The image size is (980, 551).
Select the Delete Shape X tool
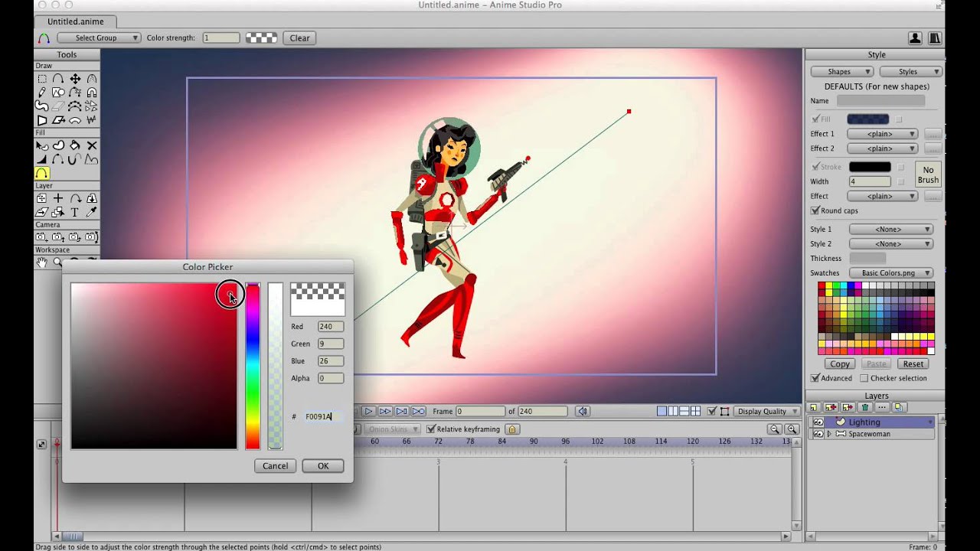(x=92, y=145)
